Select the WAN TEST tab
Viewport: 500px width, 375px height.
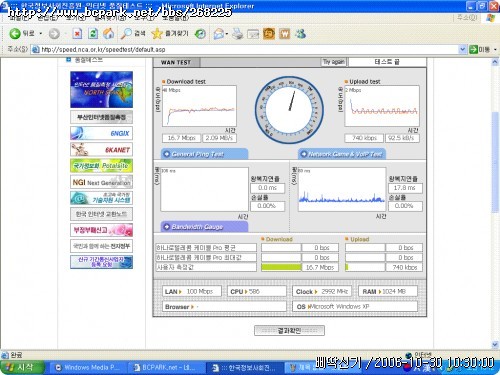click(177, 62)
